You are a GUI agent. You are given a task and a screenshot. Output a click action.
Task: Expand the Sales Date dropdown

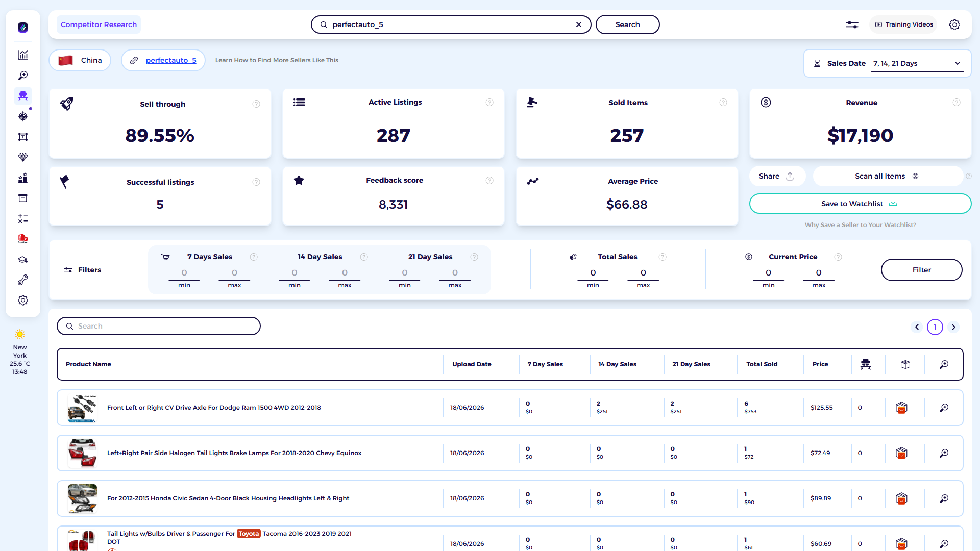(917, 63)
